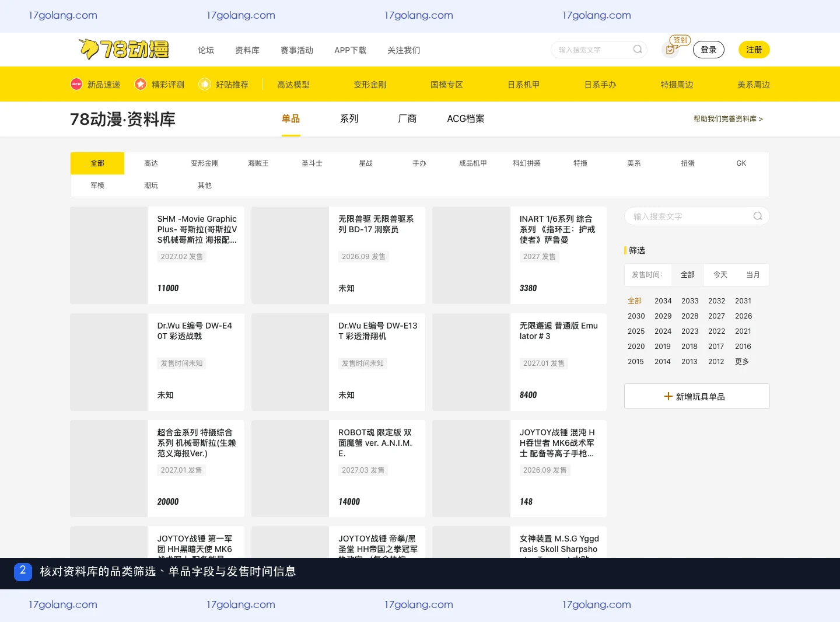Image resolution: width=840 pixels, height=622 pixels.
Task: Open thumbnail of 超合金 机械哥斯拉 item
Action: (108, 469)
